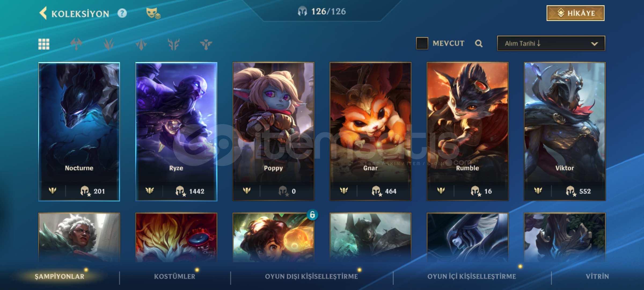
Task: Expand sort options with the chevron arrow
Action: 594,44
